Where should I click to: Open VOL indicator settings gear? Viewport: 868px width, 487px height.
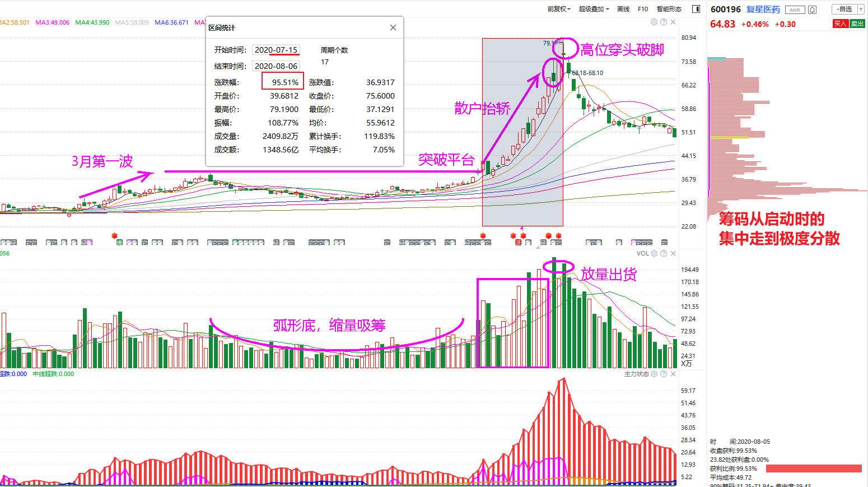click(654, 253)
